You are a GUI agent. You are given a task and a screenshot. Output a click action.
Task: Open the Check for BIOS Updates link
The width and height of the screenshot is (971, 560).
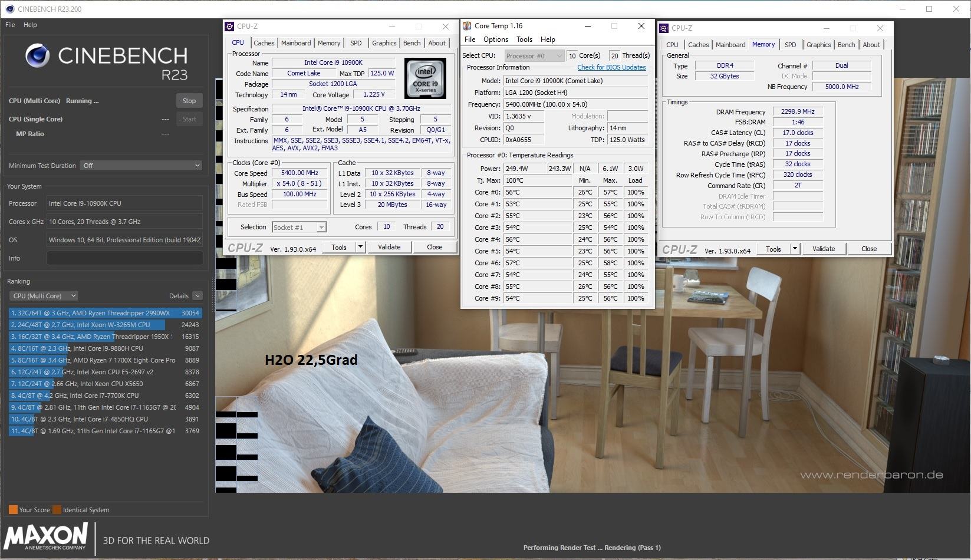611,67
